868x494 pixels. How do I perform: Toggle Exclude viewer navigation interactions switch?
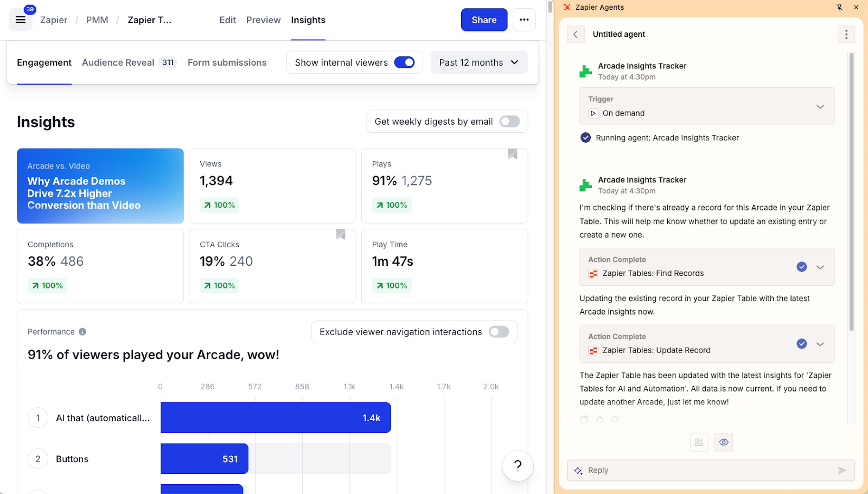point(499,332)
